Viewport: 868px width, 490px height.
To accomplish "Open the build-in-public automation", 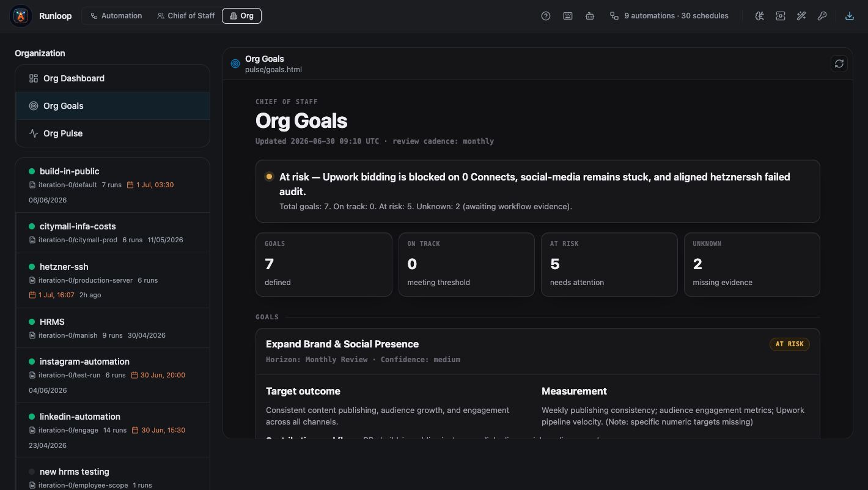I will click(112, 185).
